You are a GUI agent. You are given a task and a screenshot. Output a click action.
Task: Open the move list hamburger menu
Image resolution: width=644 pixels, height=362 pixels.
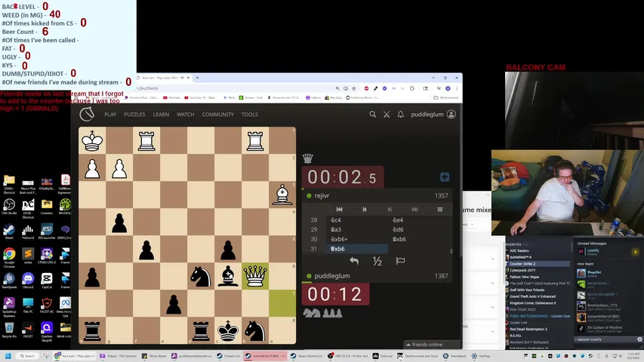click(x=440, y=210)
